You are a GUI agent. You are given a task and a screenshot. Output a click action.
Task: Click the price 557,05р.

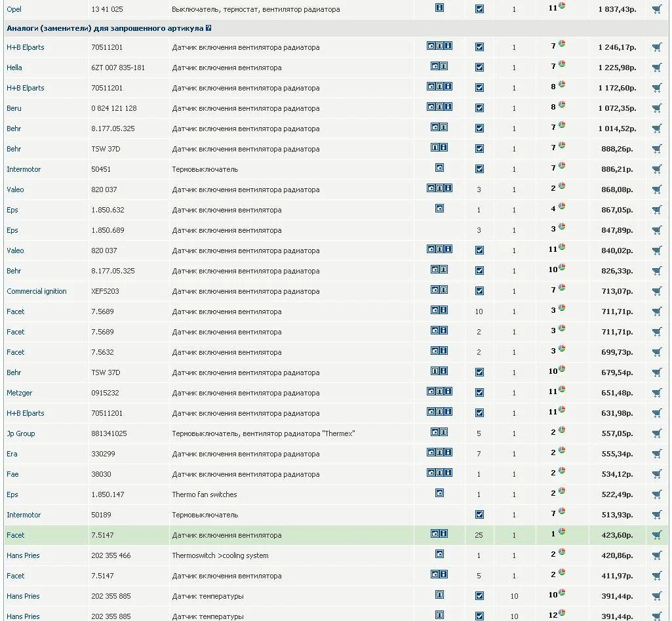(617, 433)
